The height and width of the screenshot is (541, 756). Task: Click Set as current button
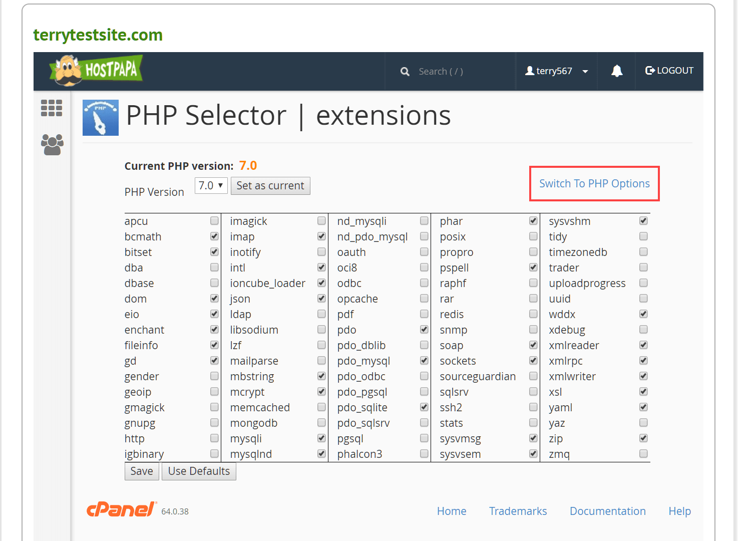[270, 186]
